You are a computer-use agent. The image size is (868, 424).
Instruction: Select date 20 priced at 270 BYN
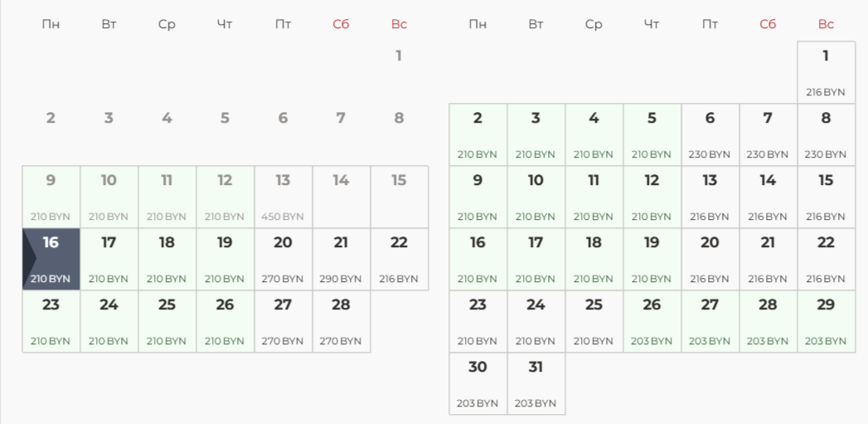pos(284,259)
